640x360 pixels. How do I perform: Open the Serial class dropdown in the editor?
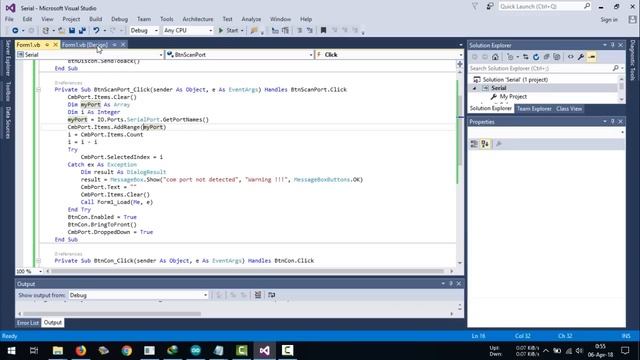pos(90,55)
